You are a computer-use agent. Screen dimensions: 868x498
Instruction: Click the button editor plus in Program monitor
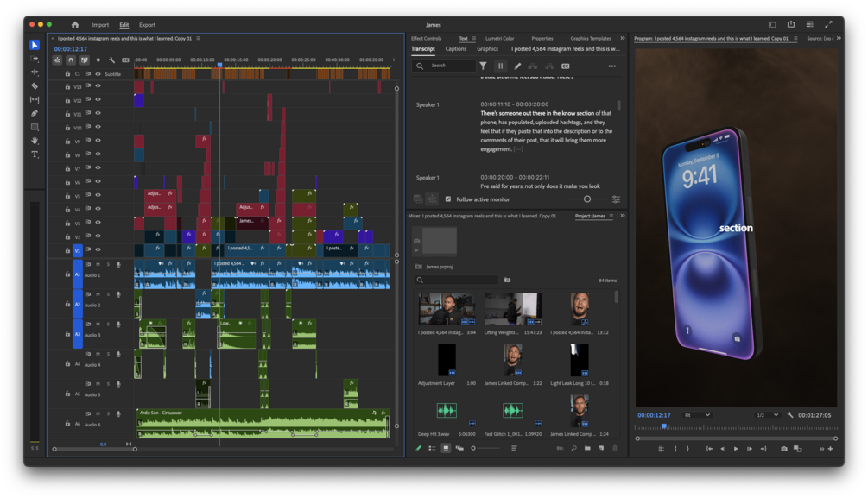coord(830,449)
